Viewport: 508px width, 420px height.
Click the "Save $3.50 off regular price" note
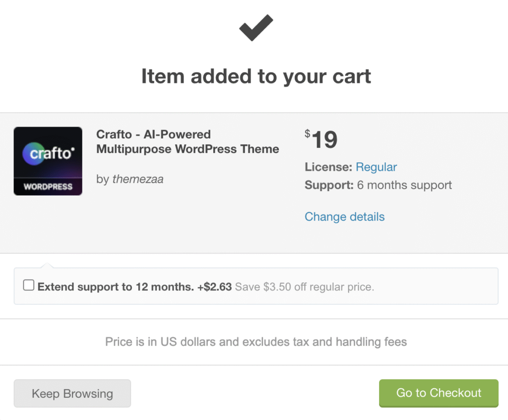tap(304, 286)
